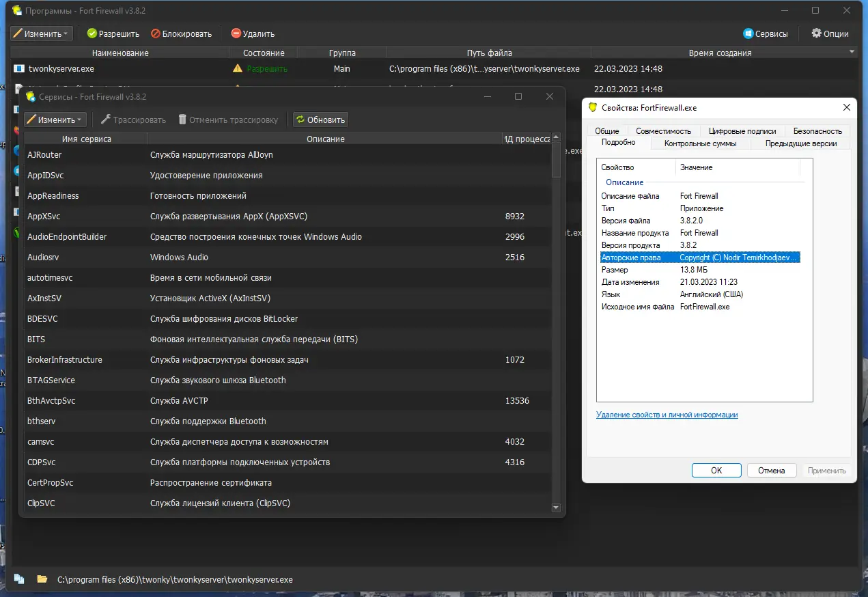Open Options (Опции) gear icon
This screenshot has width=868, height=597.
816,33
